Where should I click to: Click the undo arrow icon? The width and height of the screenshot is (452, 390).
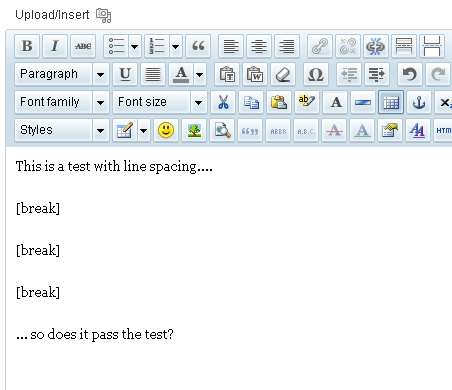point(410,74)
